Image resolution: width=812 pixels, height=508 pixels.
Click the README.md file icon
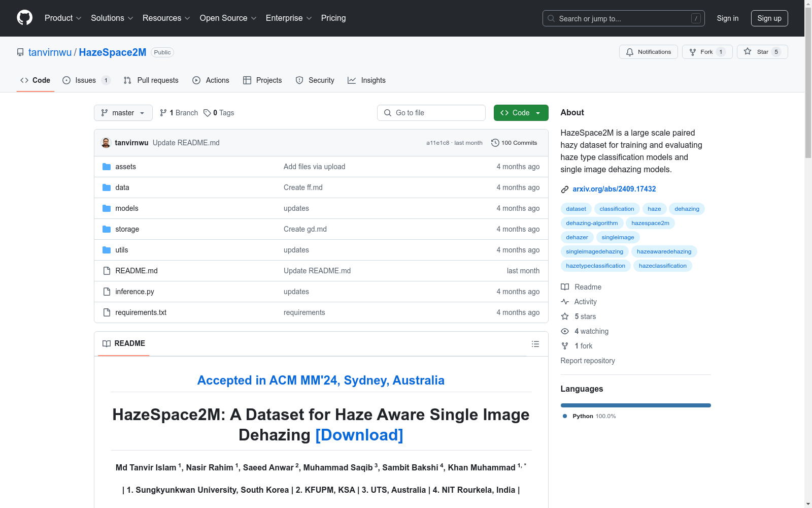(x=107, y=271)
